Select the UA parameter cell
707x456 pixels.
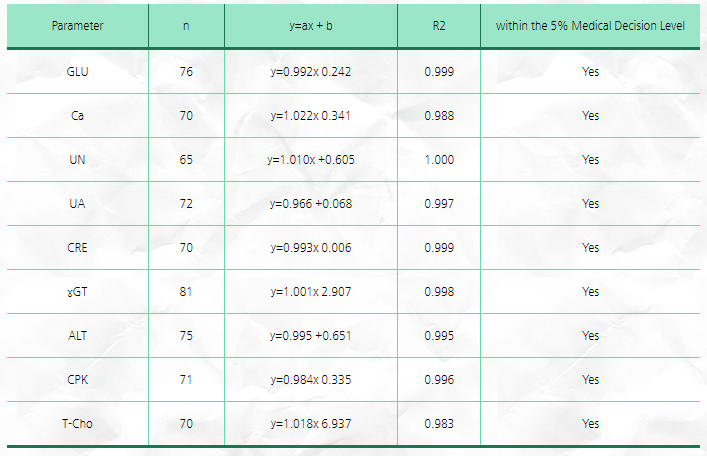pos(77,204)
